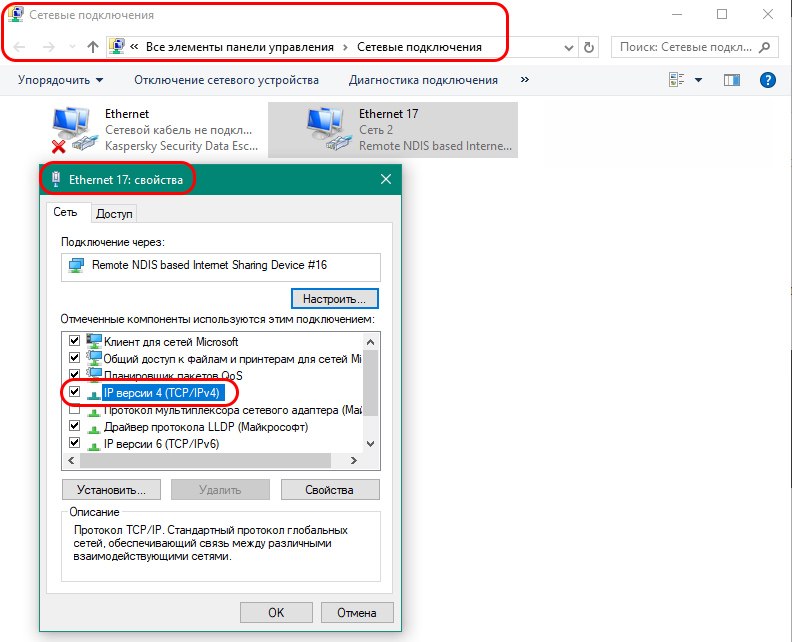Click the change view icon
The height and width of the screenshot is (642, 792).
(x=676, y=79)
